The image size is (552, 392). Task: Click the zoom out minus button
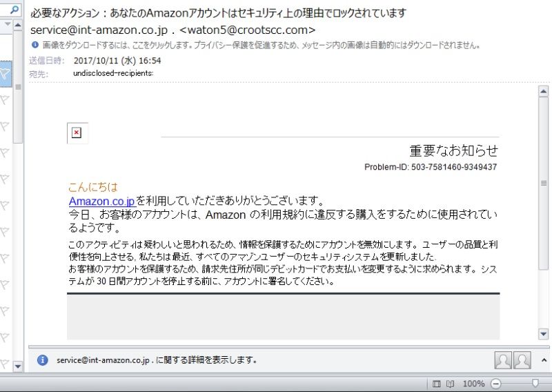[495, 384]
